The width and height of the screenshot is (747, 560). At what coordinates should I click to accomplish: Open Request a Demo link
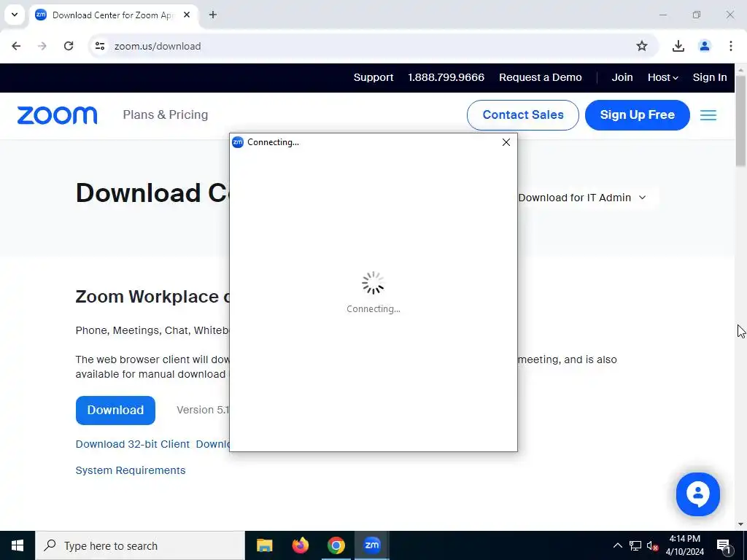541,77
